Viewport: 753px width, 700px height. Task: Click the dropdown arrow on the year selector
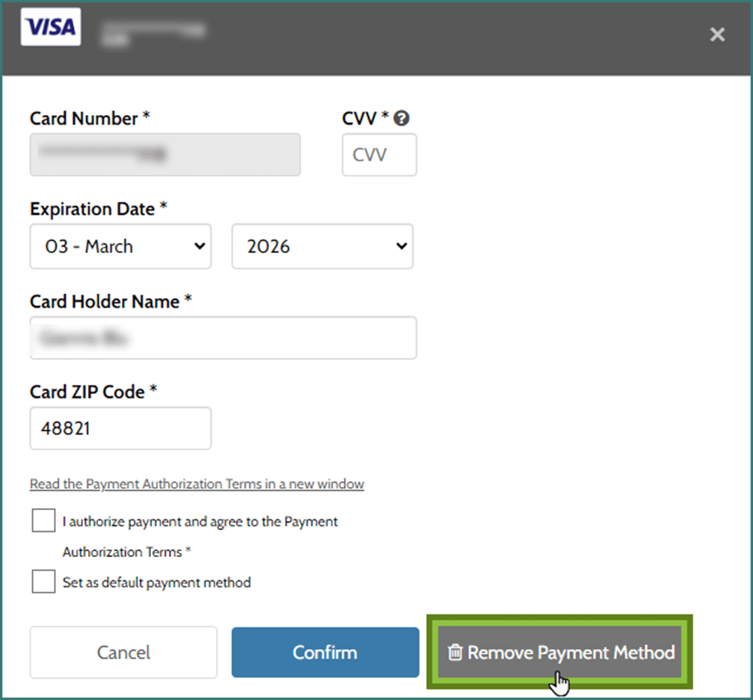coord(401,247)
